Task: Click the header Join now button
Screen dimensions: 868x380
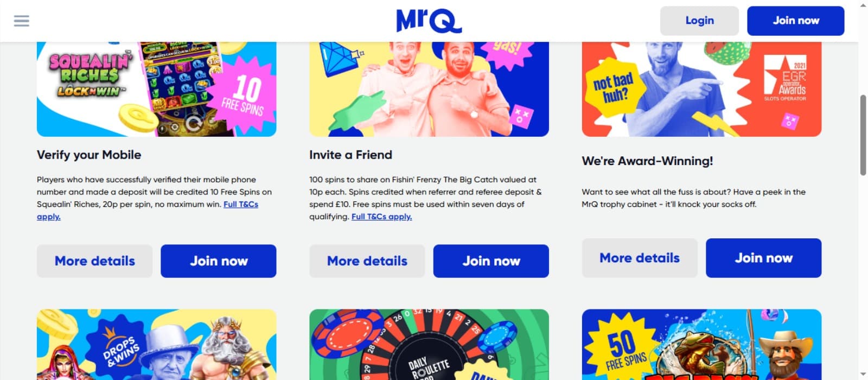Action: (x=795, y=21)
